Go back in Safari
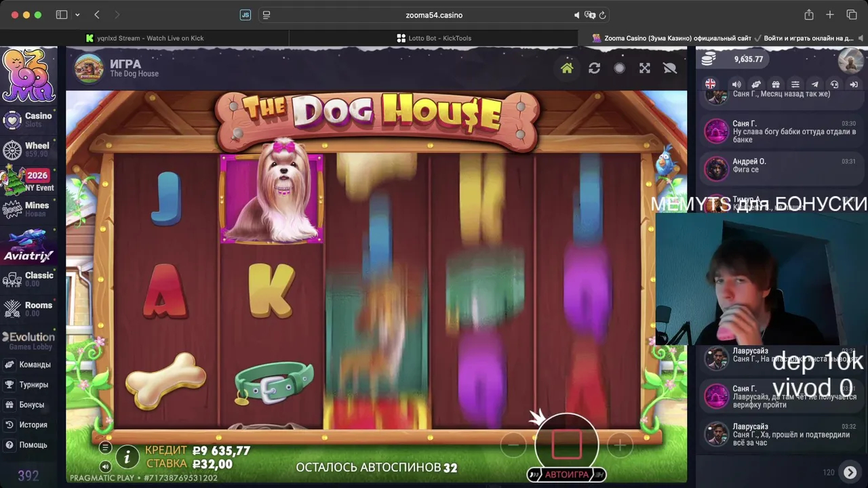The height and width of the screenshot is (488, 868). point(96,15)
